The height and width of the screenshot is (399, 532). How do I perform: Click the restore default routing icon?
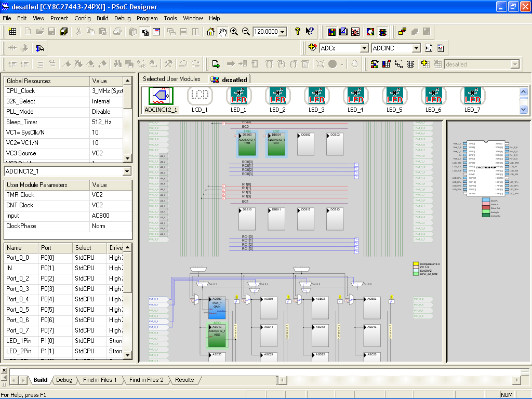tap(398, 64)
